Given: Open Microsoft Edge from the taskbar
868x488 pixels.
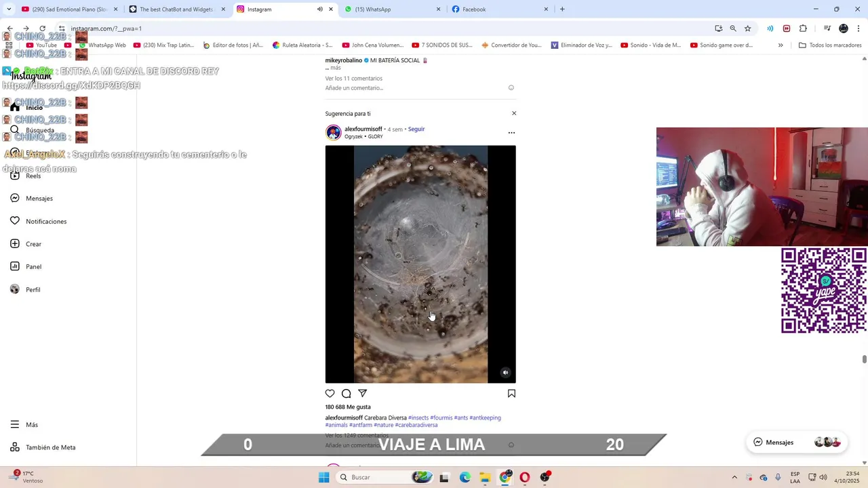Looking at the screenshot, I should [x=465, y=477].
